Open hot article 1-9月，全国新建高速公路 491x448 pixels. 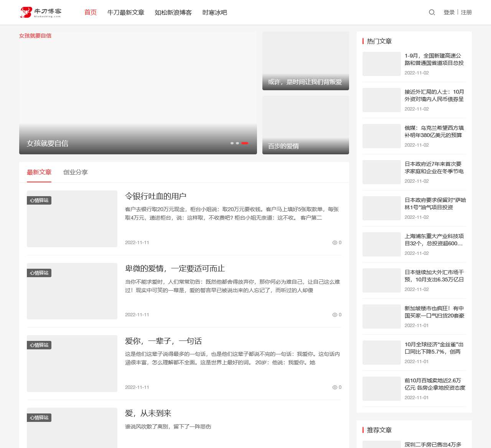(x=434, y=59)
